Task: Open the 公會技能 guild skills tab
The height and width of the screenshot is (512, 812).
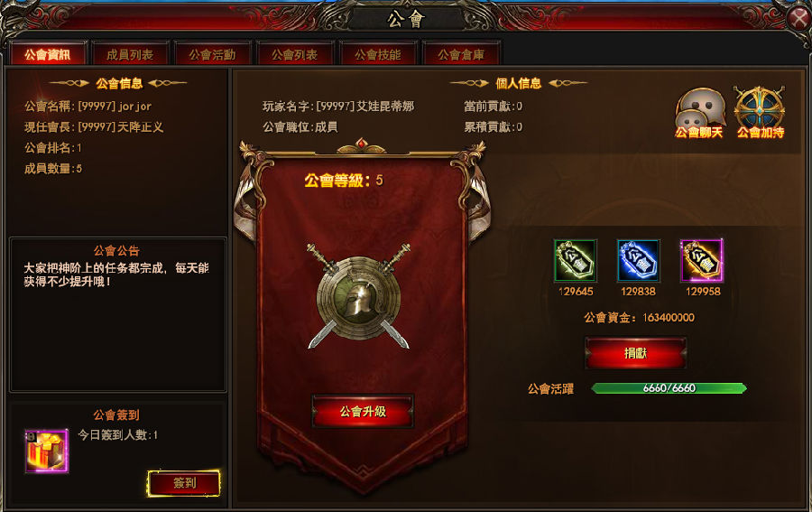Action: point(377,54)
